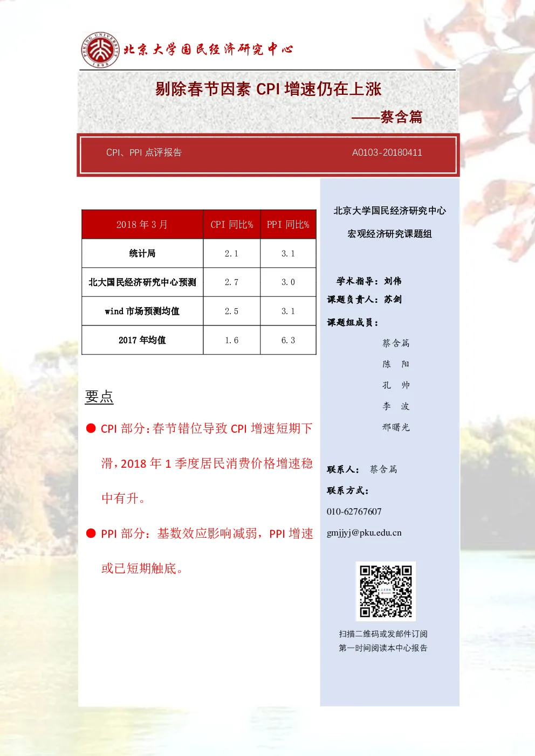Click the 要点 heading
535x756 pixels.
(99, 397)
